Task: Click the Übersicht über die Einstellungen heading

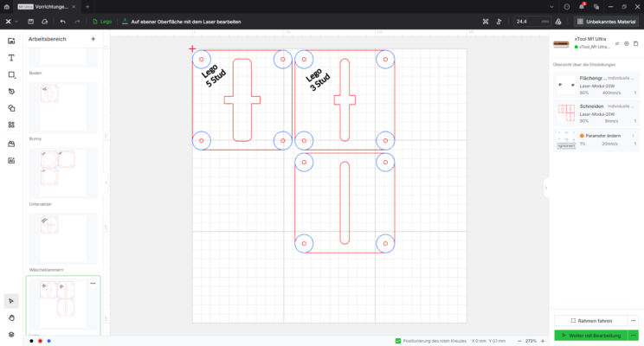Action: pyautogui.click(x=584, y=64)
